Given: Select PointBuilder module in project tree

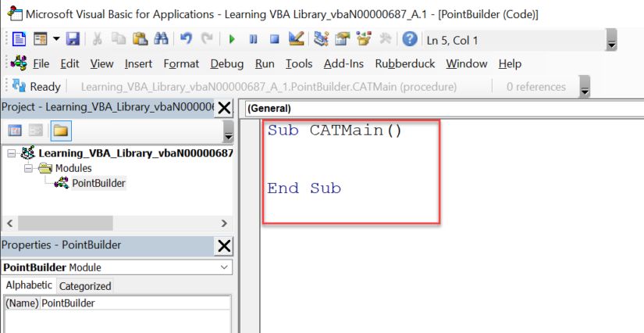Looking at the screenshot, I should click(x=98, y=183).
